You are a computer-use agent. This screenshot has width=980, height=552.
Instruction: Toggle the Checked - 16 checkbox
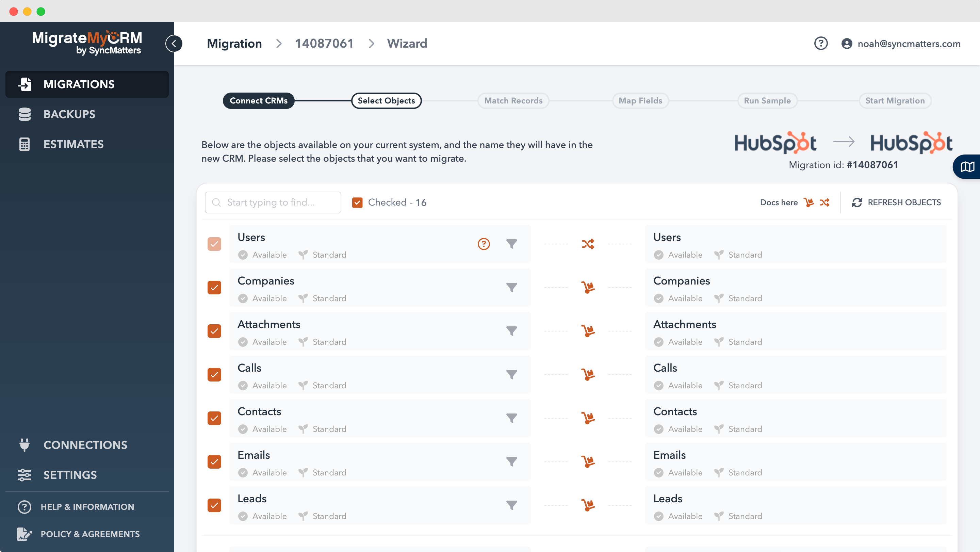coord(357,202)
